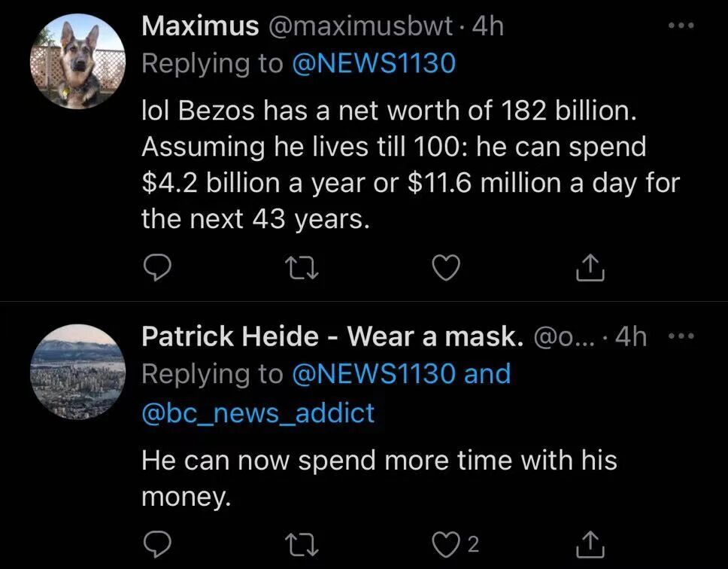Reply to Maximus's tweet
The height and width of the screenshot is (569, 728).
pyautogui.click(x=156, y=268)
